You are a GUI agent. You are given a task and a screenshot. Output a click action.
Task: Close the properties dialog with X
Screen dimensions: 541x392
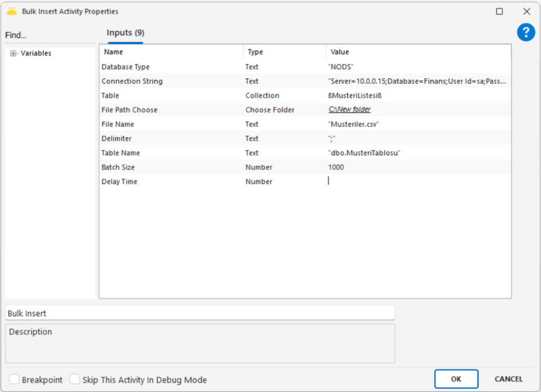(526, 11)
